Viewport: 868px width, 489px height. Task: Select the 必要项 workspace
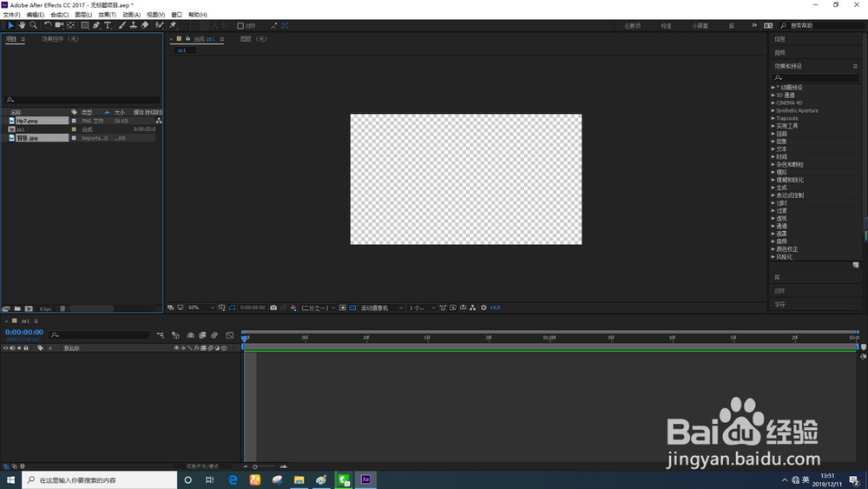pyautogui.click(x=633, y=26)
